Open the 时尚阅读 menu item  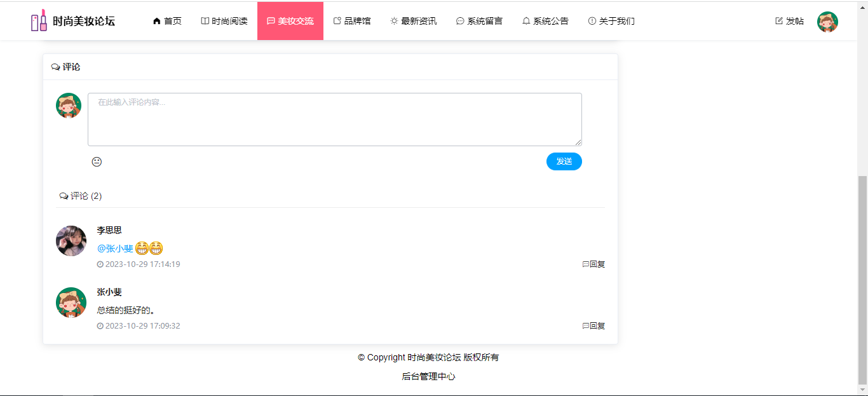click(x=224, y=21)
